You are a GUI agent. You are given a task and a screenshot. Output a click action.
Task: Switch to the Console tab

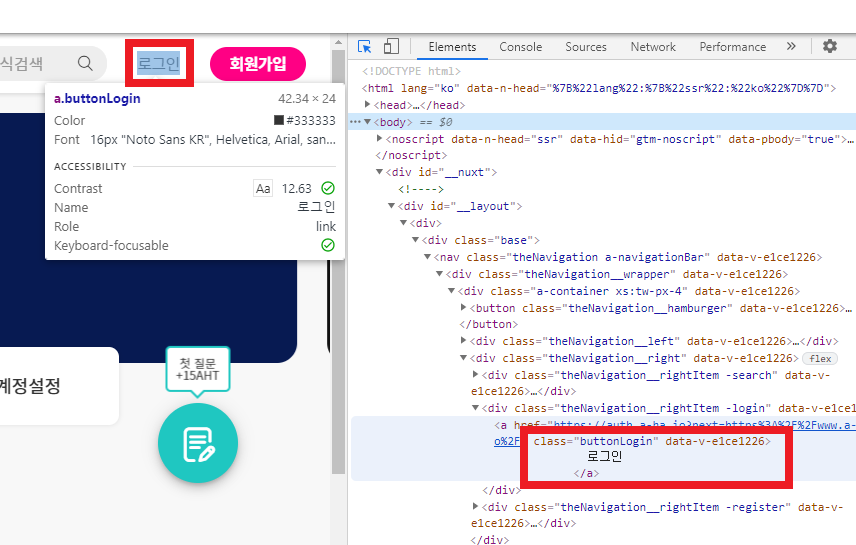point(520,47)
